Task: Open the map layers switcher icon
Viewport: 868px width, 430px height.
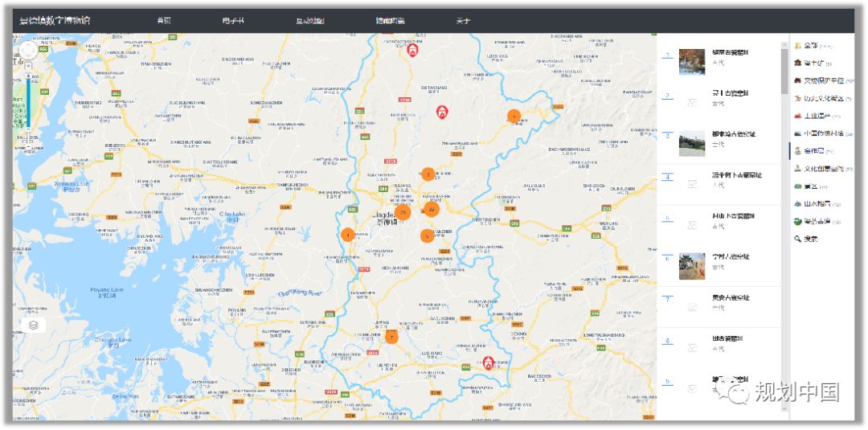Action: tap(34, 326)
